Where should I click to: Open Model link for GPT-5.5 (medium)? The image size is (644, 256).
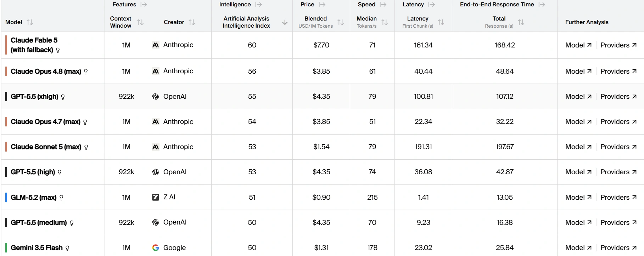(x=578, y=222)
